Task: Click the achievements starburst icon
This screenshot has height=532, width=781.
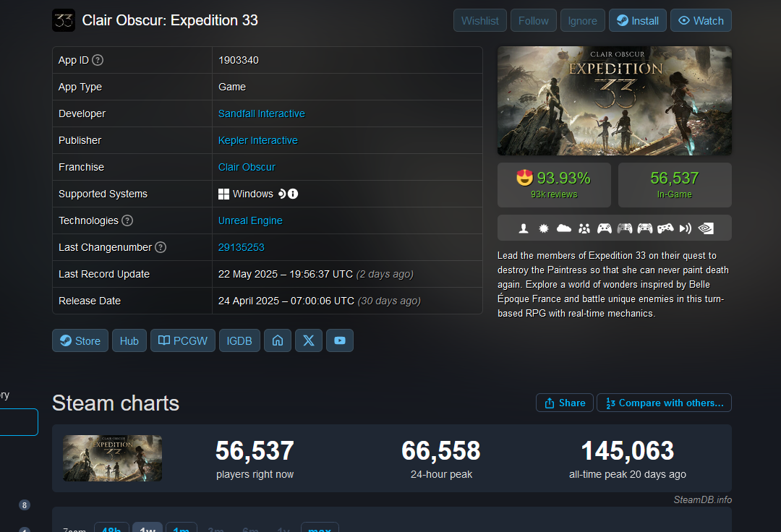Action: pos(544,228)
